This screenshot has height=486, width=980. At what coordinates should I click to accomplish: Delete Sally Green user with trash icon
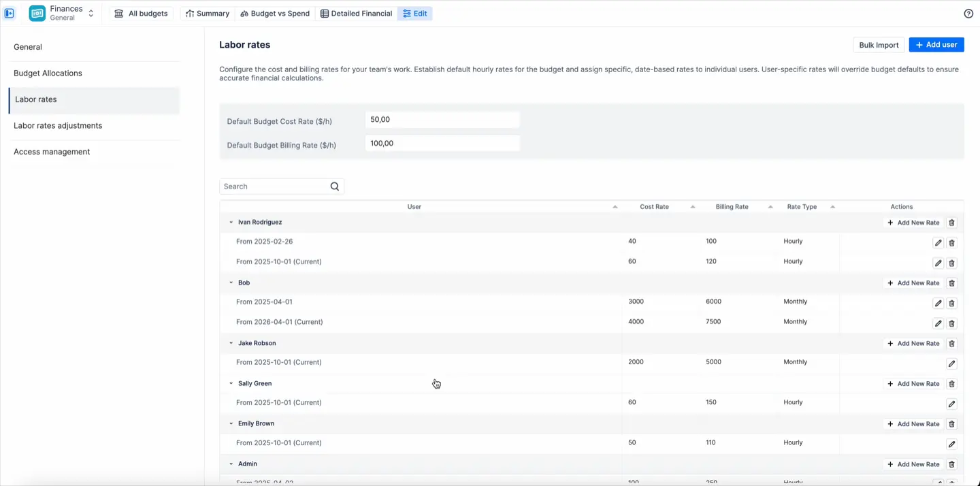952,384
